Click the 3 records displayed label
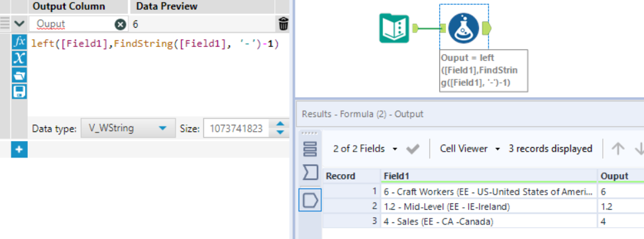Viewport: 644px width, 239px height. pos(551,149)
